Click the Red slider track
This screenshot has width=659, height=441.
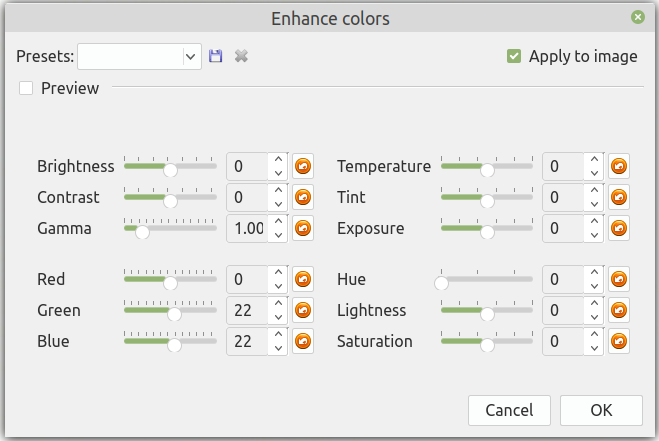[195, 283]
